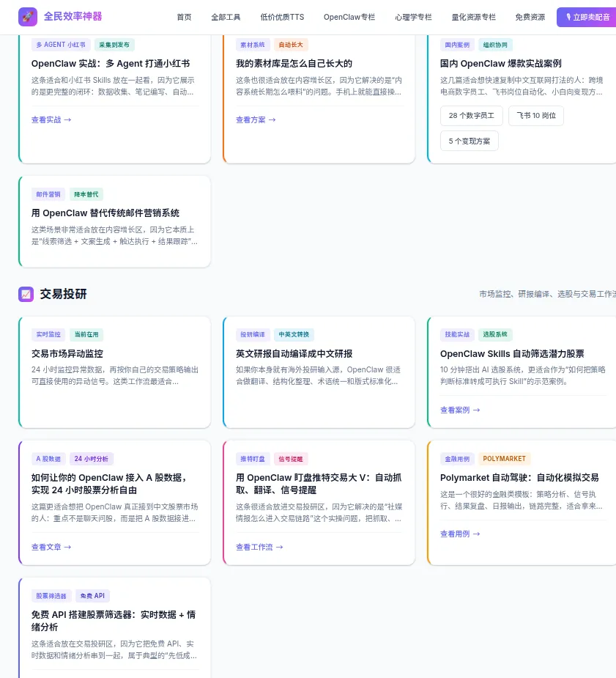Viewport: 616px width, 678px height.
Task: Click the 技能实战 tag
Action: pos(457,335)
